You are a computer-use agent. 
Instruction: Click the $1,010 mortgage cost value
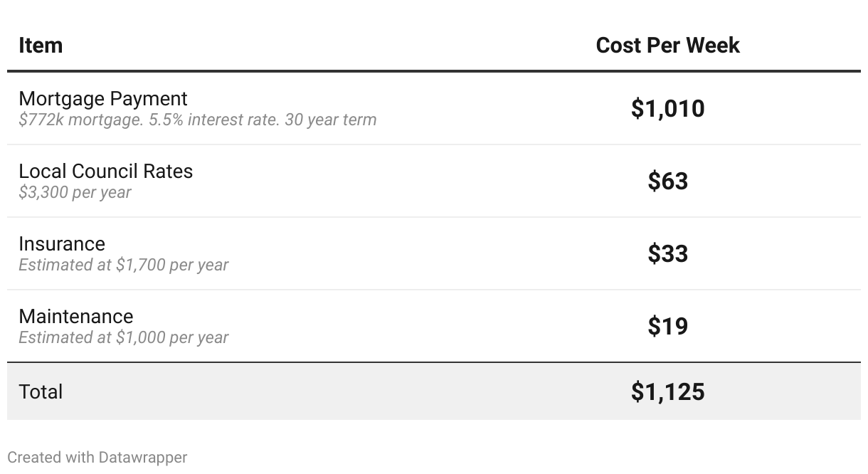(x=667, y=108)
